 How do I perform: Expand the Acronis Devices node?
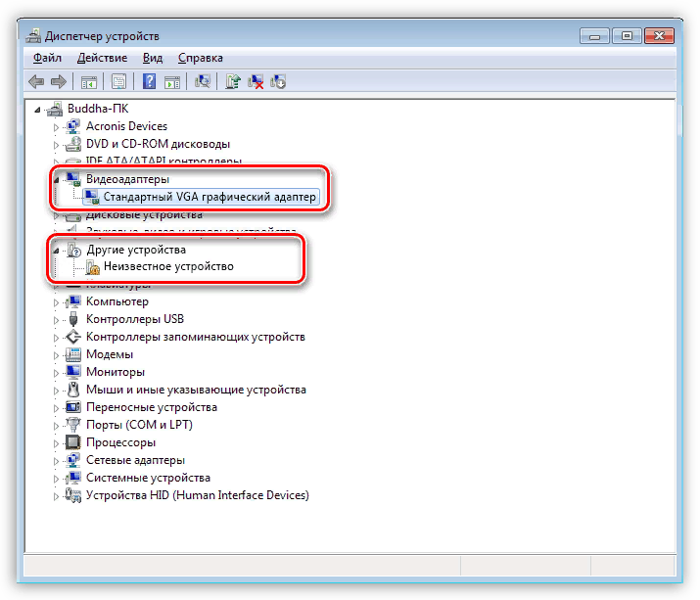tap(56, 127)
